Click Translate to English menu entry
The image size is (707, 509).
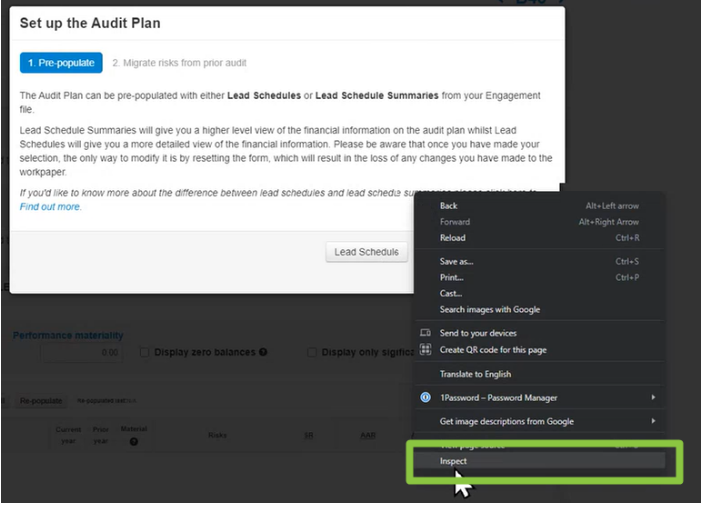click(475, 374)
